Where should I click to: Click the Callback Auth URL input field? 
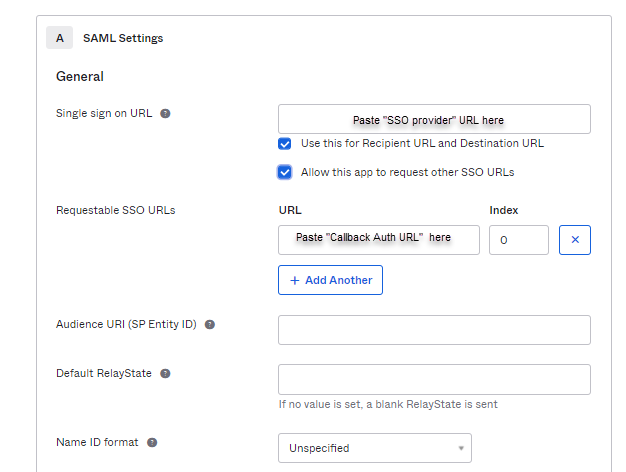[379, 240]
